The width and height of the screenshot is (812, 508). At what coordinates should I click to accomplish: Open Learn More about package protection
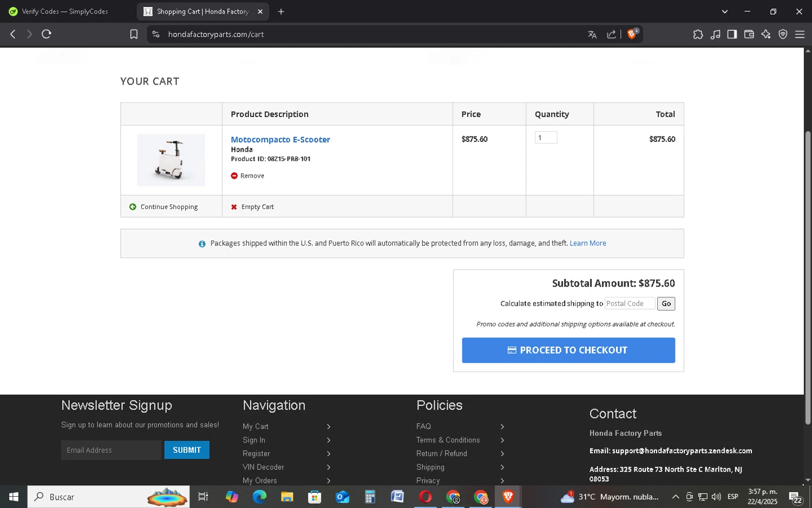pyautogui.click(x=588, y=243)
